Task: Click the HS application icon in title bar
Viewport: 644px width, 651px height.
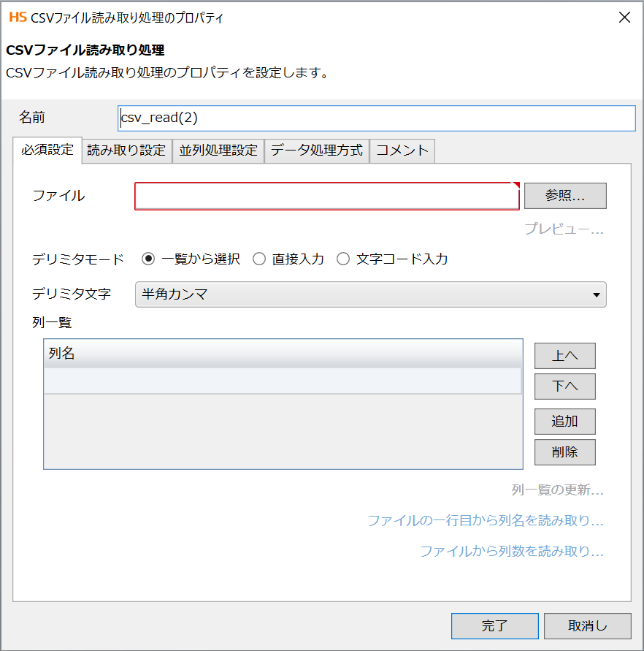Action: point(18,18)
